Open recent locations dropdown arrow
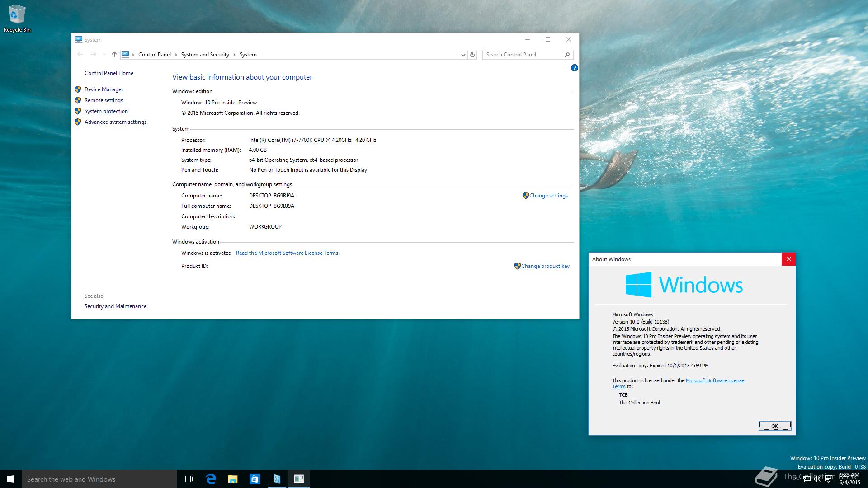868x488 pixels. pos(104,55)
